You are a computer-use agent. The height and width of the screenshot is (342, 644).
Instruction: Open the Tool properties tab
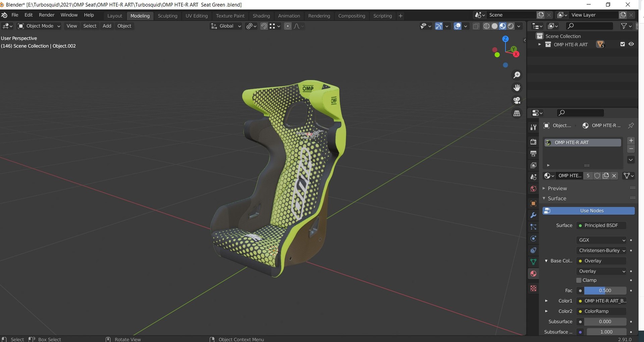point(533,127)
